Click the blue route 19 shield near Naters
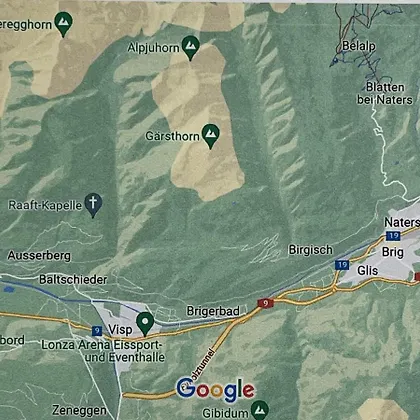 [393, 236]
